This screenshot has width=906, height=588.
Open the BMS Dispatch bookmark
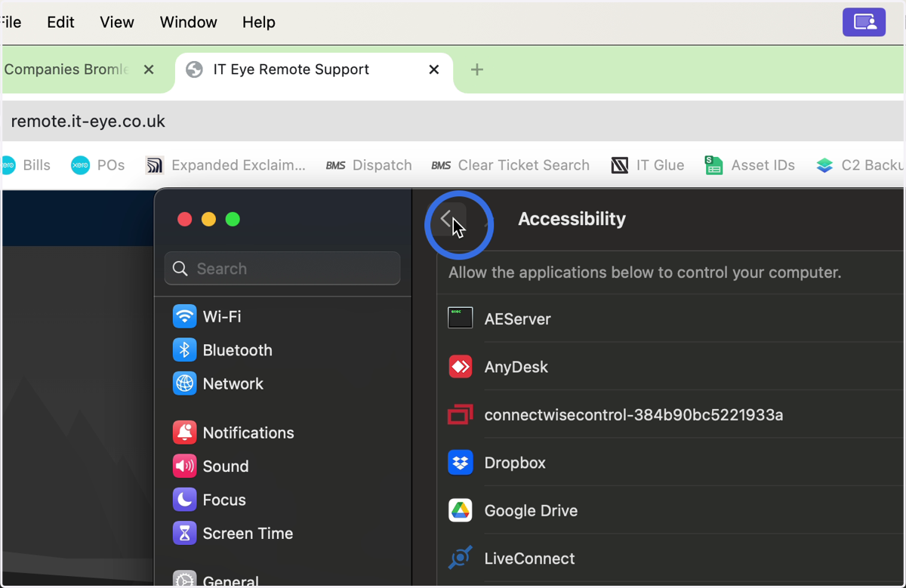click(x=368, y=165)
